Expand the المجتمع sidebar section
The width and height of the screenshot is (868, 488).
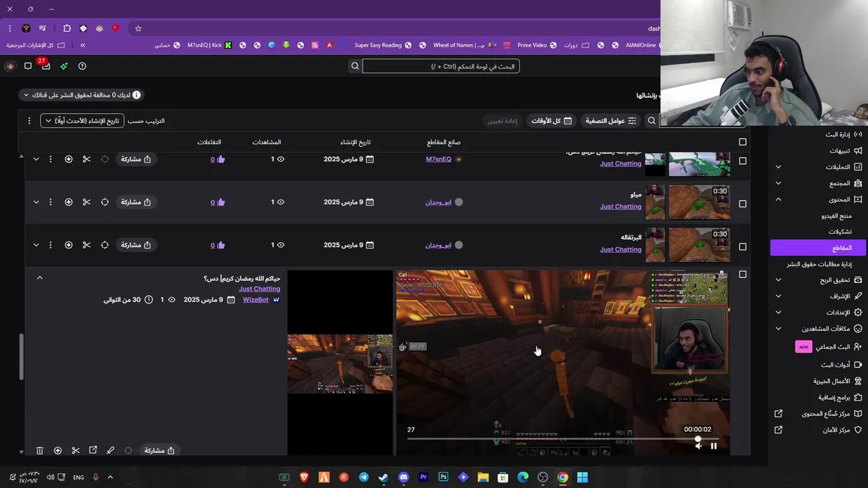(778, 183)
